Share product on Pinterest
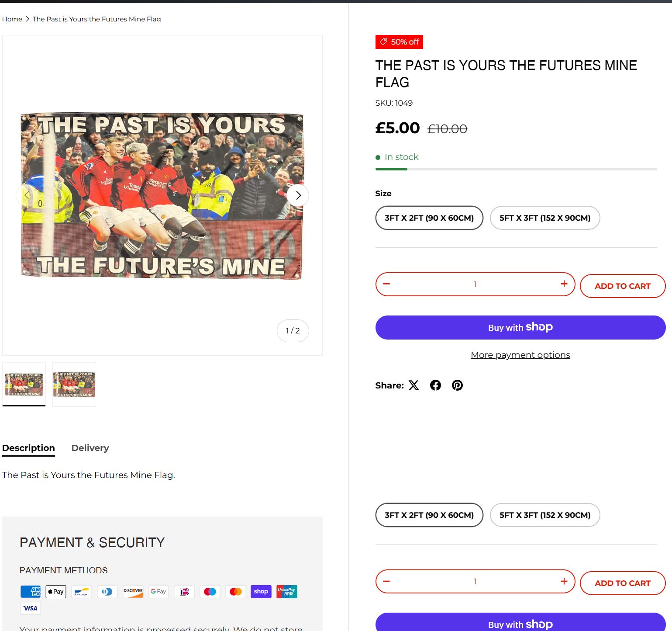This screenshot has width=672, height=631. (457, 385)
